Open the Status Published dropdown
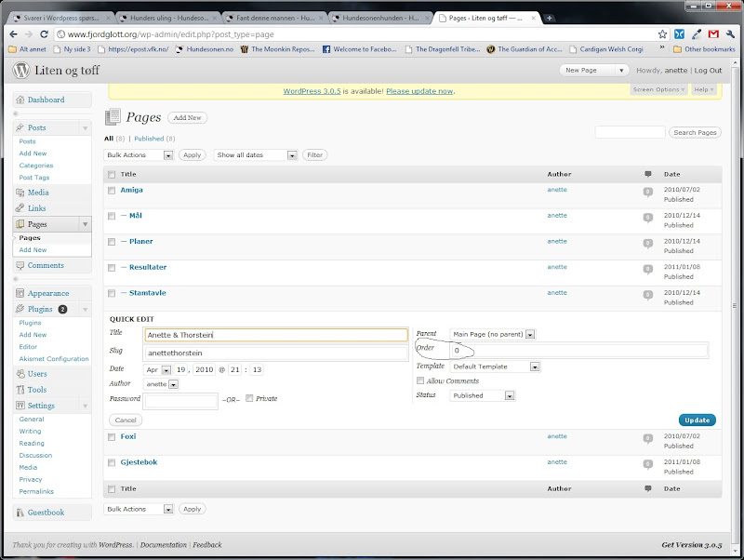 point(482,395)
